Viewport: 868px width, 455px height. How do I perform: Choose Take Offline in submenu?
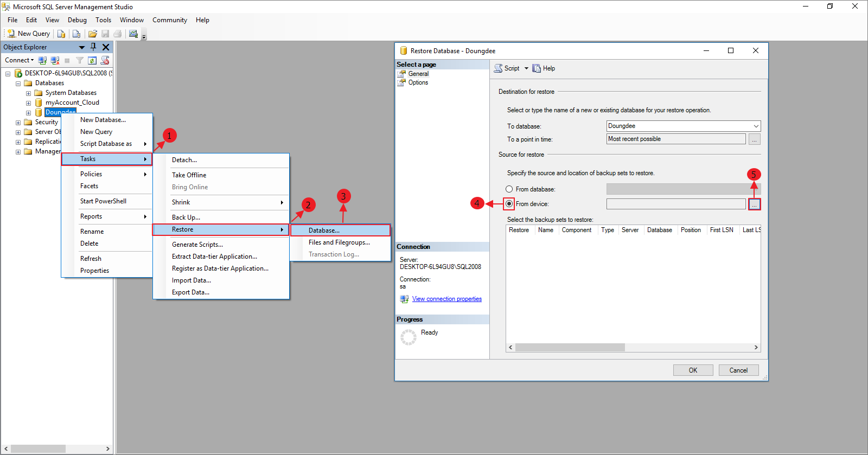[221, 175]
